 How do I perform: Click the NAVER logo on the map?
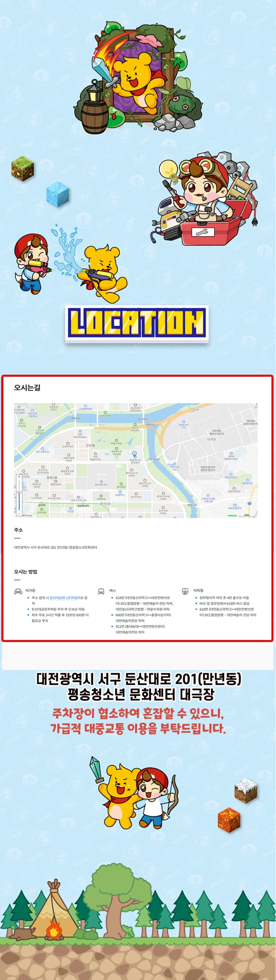click(232, 516)
